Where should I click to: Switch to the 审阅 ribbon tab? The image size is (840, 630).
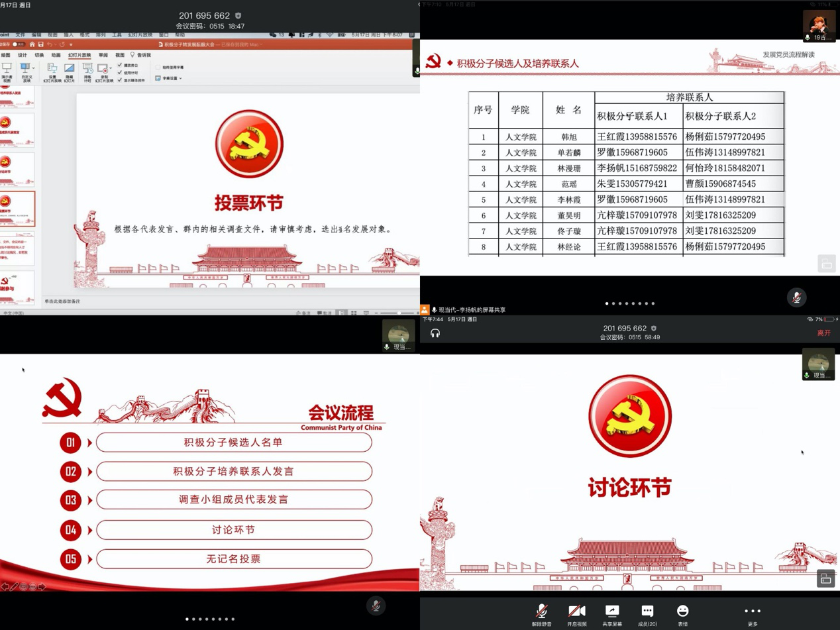point(103,56)
